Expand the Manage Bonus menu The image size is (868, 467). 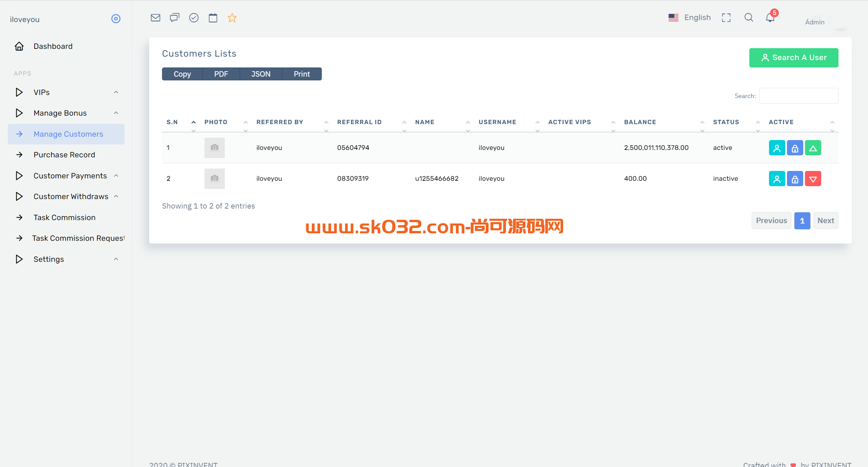coord(66,113)
